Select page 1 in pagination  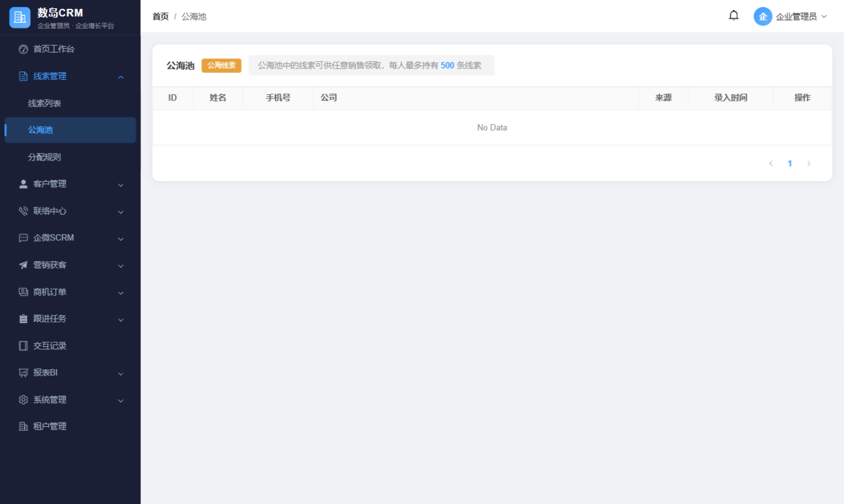790,164
